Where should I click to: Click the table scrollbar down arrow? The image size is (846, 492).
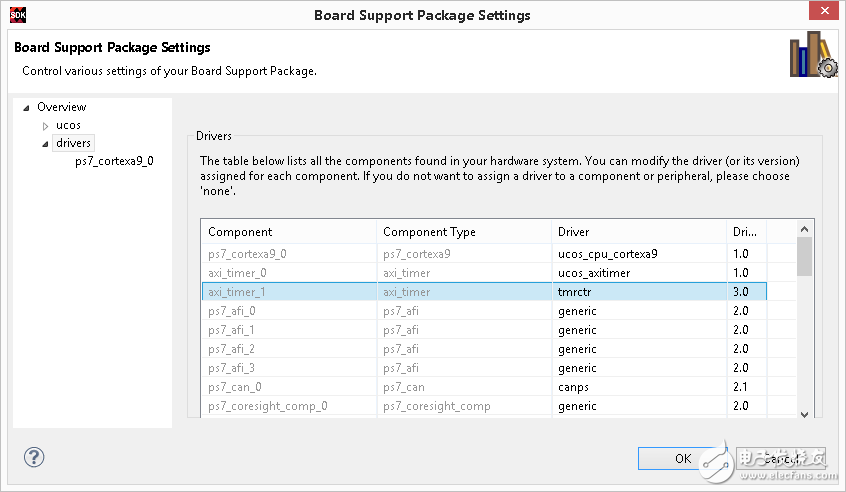804,412
